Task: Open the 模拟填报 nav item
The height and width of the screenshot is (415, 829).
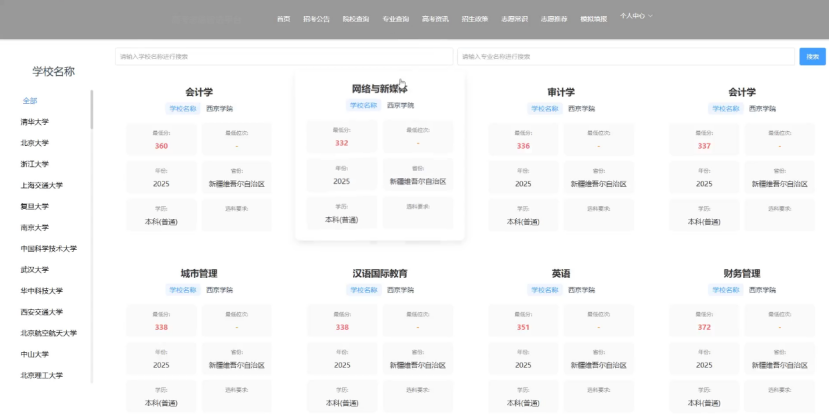Action: coord(593,19)
